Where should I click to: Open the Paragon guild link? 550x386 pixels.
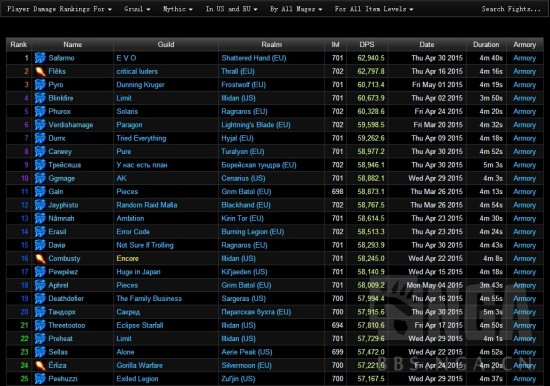[x=129, y=125]
